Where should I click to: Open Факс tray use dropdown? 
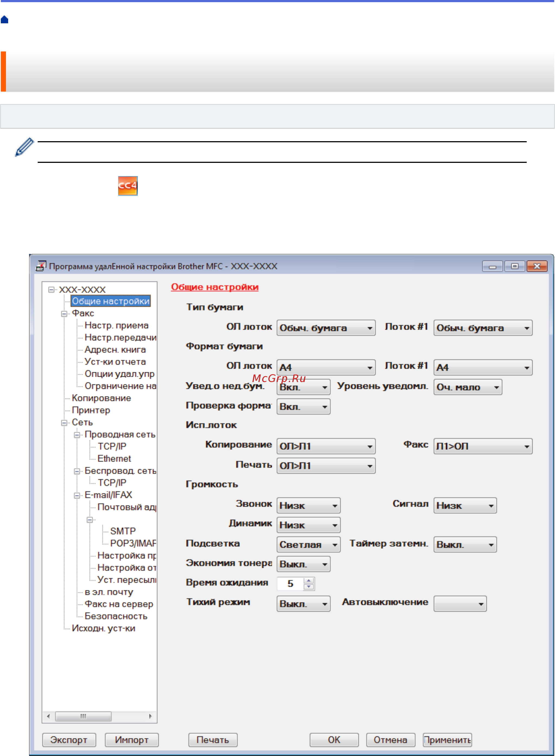point(483,446)
